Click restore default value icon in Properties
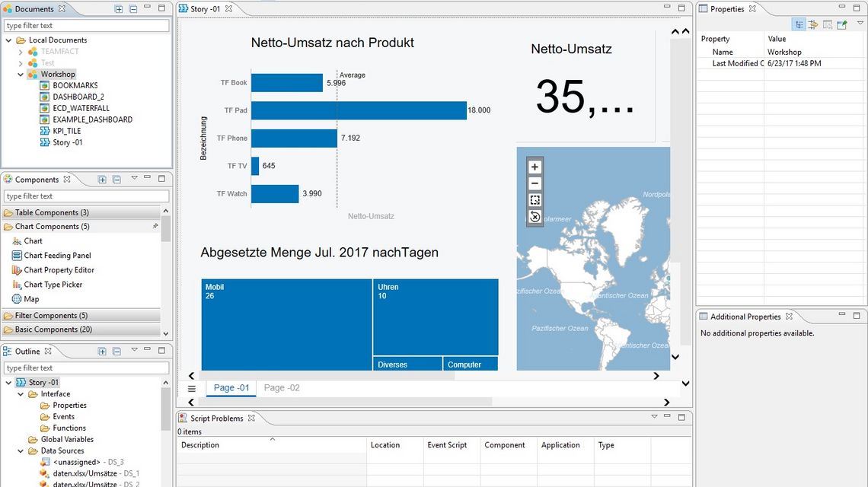 pos(828,24)
